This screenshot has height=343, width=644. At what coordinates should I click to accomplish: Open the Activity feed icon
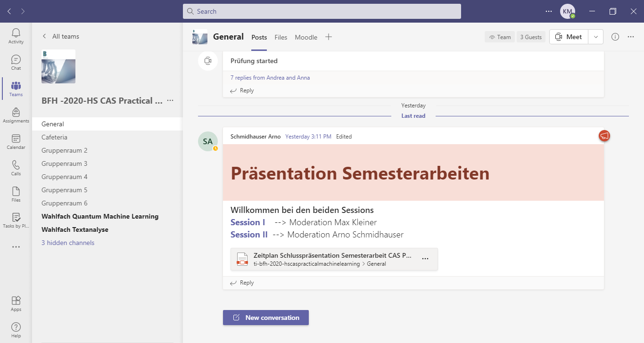pos(16,36)
